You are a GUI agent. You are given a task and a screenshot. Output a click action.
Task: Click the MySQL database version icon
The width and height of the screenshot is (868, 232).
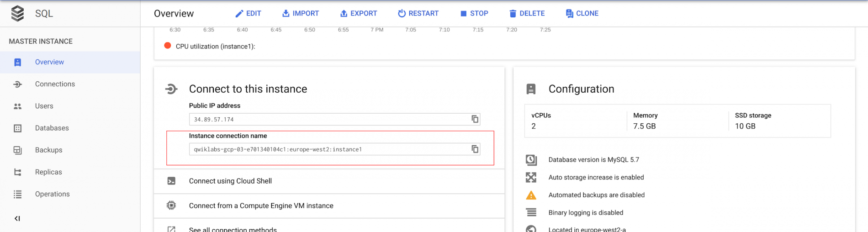pyautogui.click(x=531, y=160)
